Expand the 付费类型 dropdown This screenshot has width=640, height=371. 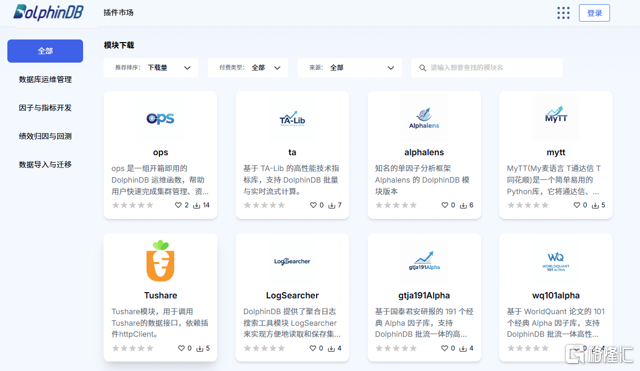(248, 68)
